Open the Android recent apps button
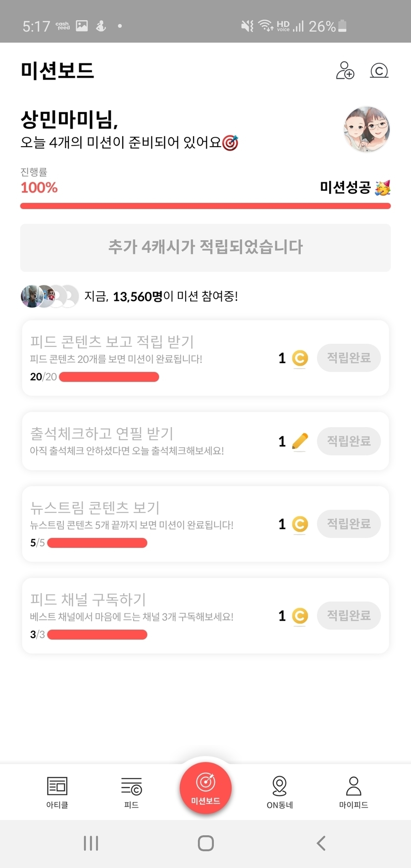The image size is (411, 868). (x=91, y=843)
